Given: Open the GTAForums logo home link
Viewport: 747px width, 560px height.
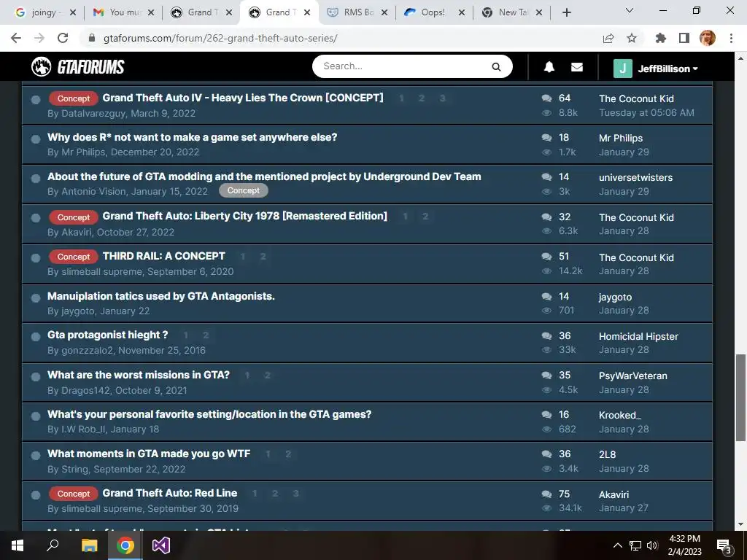Looking at the screenshot, I should (x=77, y=66).
